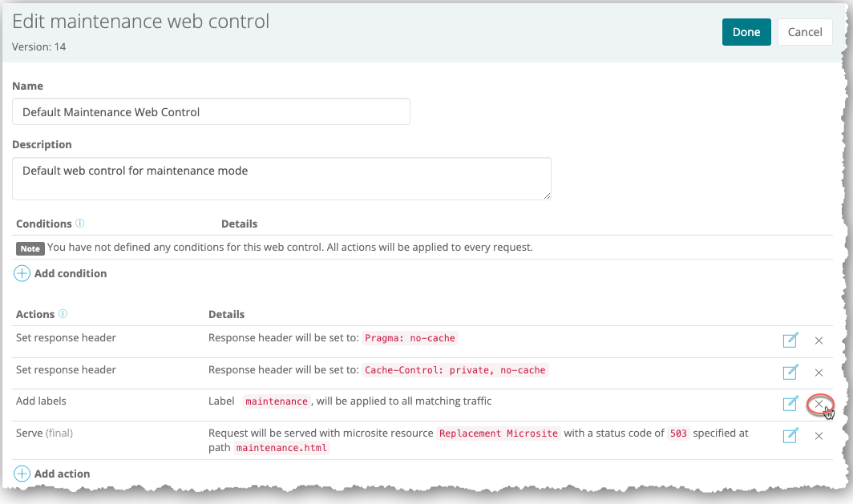Show info tooltip next to Conditions
The width and height of the screenshot is (853, 504).
[x=80, y=224]
